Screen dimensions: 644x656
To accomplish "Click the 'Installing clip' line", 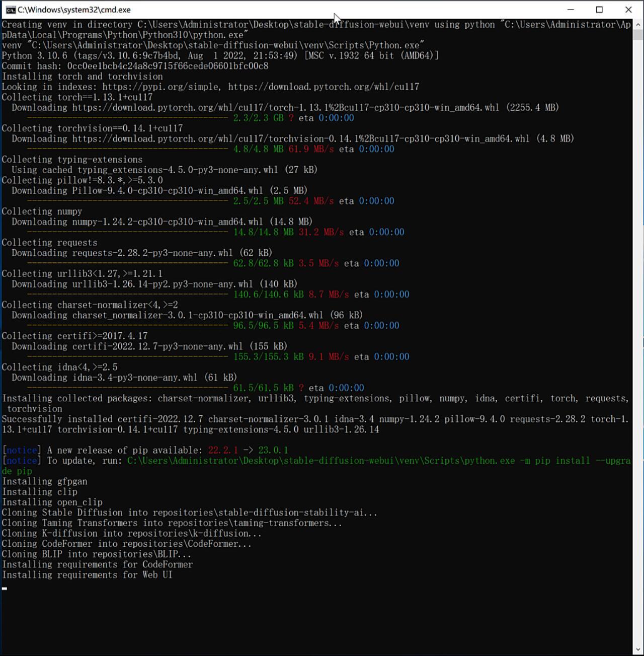I will 40,492.
